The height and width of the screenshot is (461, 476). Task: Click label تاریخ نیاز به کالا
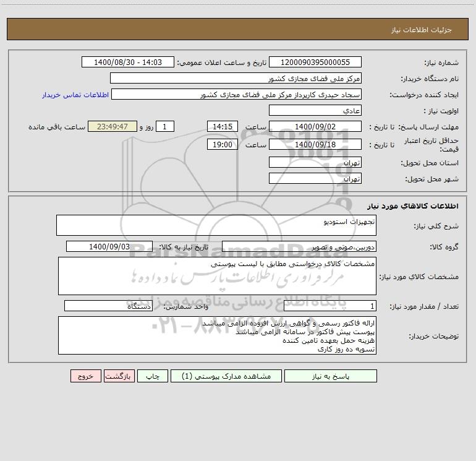pyautogui.click(x=184, y=247)
